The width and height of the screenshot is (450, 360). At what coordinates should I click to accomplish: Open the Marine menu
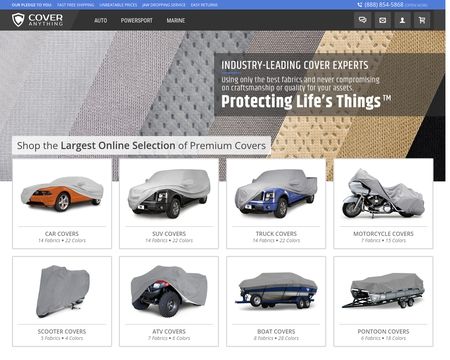click(176, 21)
